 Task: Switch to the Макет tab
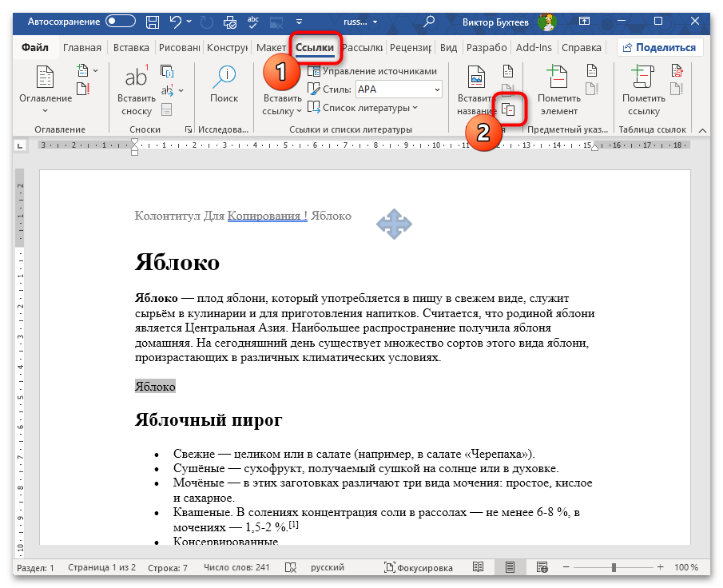[x=271, y=47]
